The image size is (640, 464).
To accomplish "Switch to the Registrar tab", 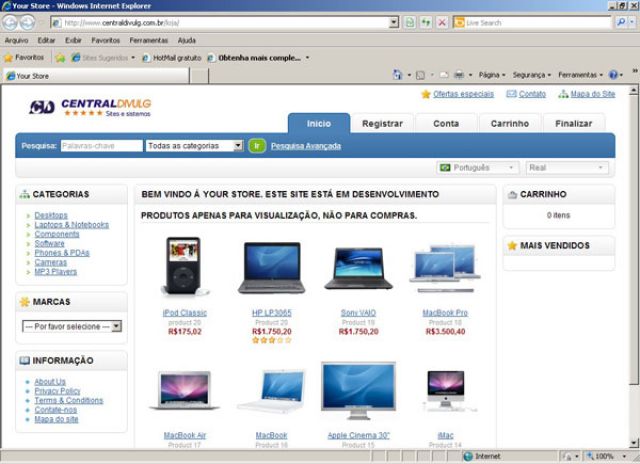I will (x=382, y=124).
